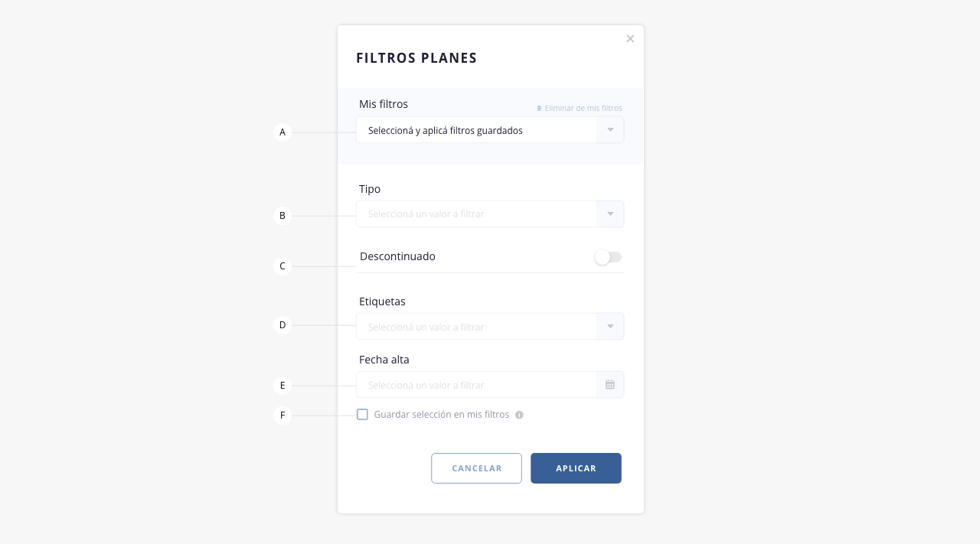Viewport: 980px width, 544px height.
Task: Click the Eliminar de mis filtros link
Action: click(x=583, y=109)
